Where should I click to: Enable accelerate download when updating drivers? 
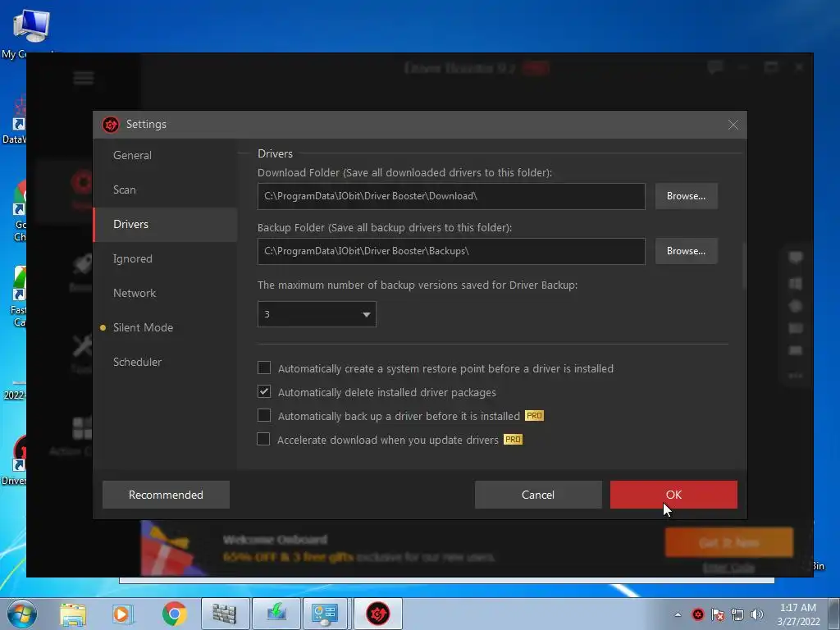[263, 440]
